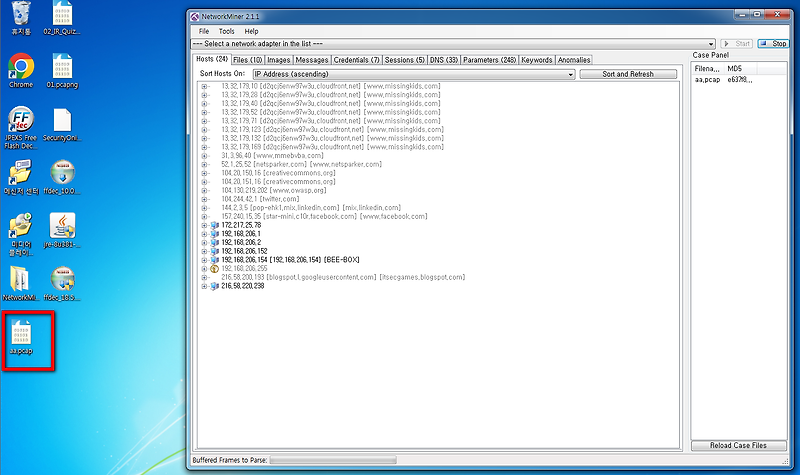Select the 01.pcapng capture file icon
The width and height of the screenshot is (800, 475).
coord(62,70)
